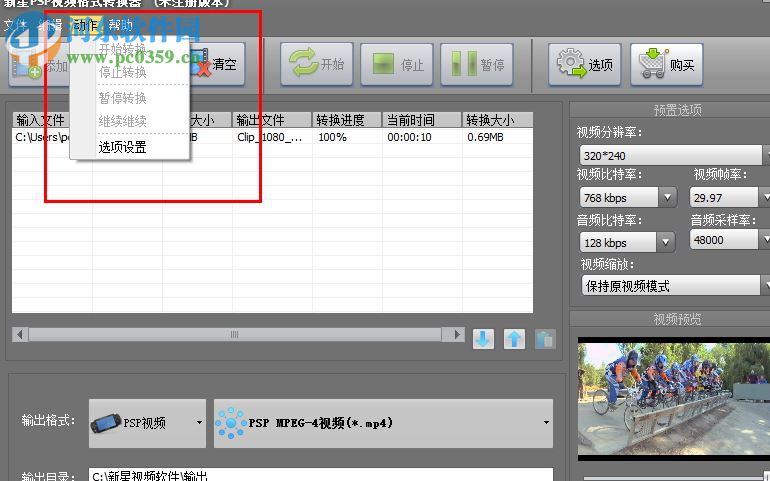Select 继续继续 menu entry

coord(123,121)
